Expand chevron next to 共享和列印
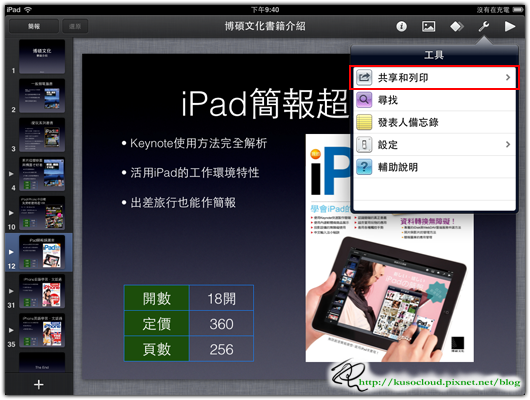530x400 pixels. click(x=508, y=77)
